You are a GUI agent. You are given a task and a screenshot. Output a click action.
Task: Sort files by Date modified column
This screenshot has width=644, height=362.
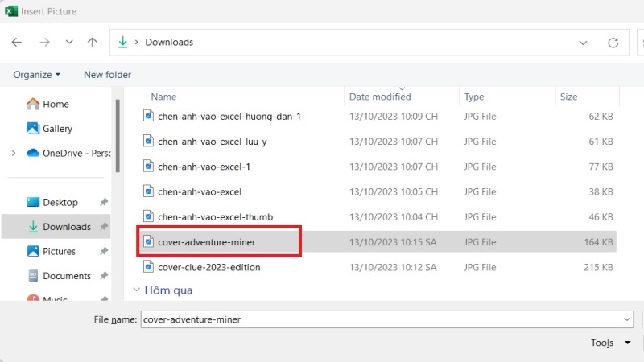coord(380,97)
